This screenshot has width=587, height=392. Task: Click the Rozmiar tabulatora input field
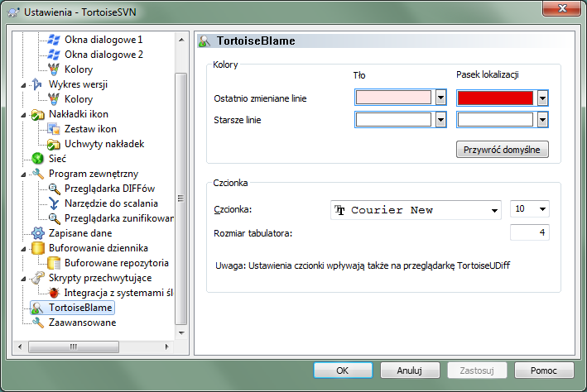(530, 232)
